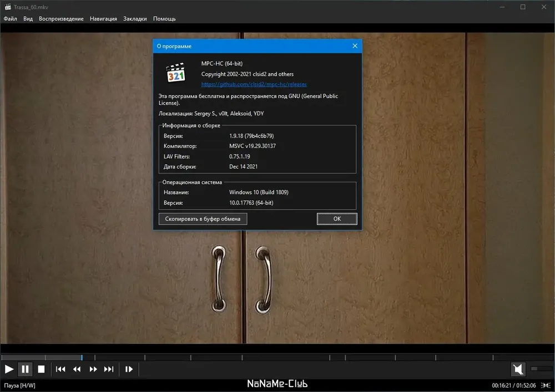
Task: Open the Воспроизведение menu
Action: point(61,19)
